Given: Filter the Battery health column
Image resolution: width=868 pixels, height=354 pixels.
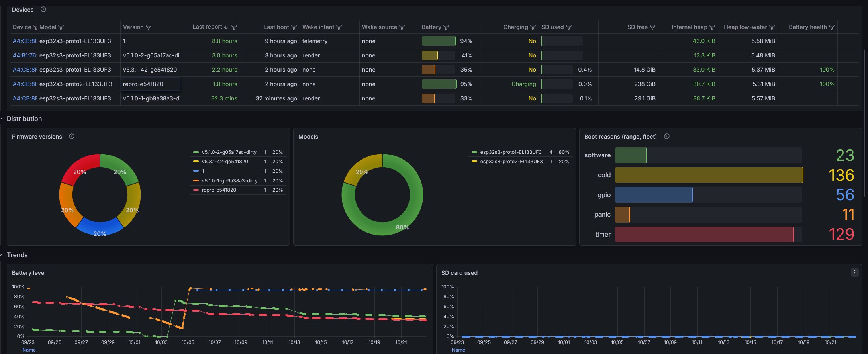Looking at the screenshot, I should pos(832,27).
